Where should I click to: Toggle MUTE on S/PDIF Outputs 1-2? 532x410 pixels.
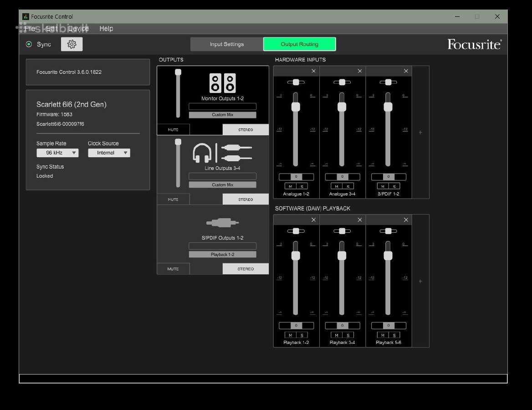tap(173, 269)
